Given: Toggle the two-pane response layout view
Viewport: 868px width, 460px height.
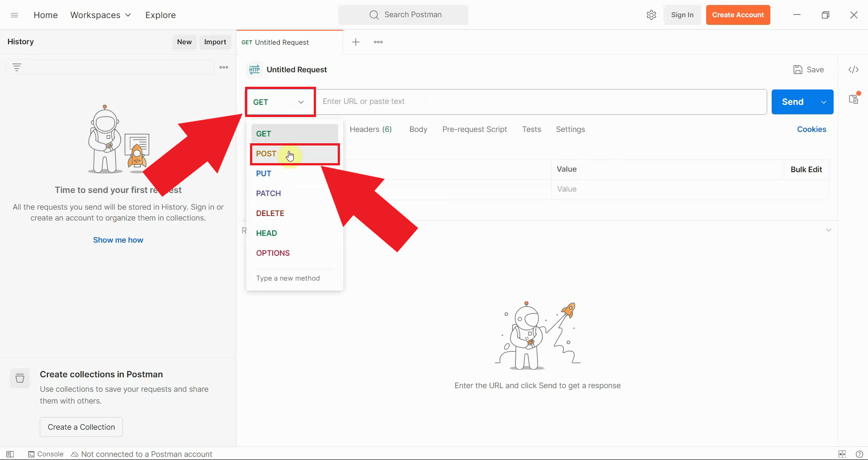Looking at the screenshot, I should (x=842, y=454).
